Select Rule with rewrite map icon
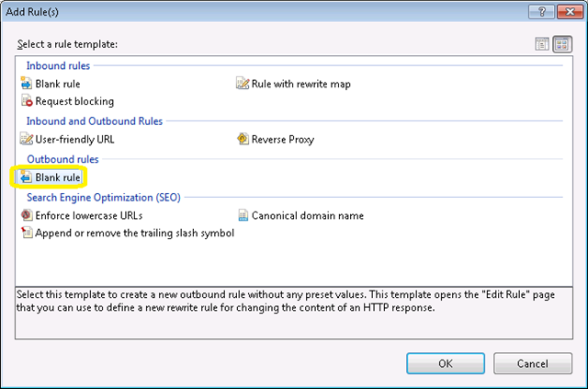The width and height of the screenshot is (588, 389). (x=243, y=84)
